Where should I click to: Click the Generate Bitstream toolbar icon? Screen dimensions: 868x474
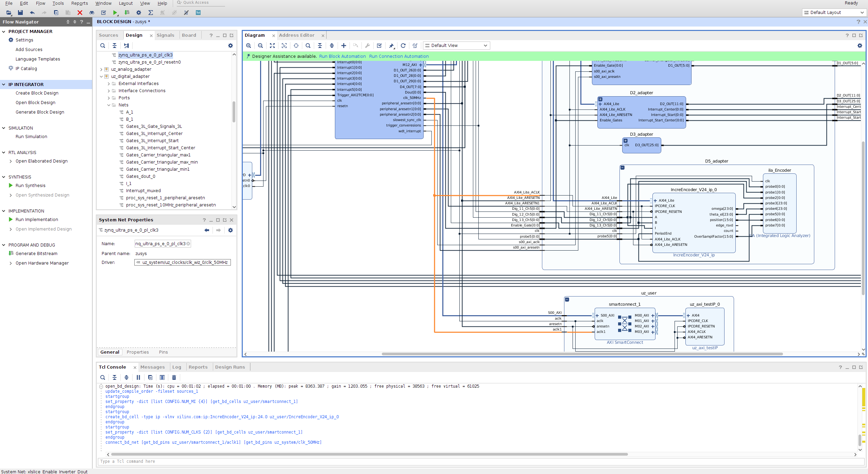(127, 13)
